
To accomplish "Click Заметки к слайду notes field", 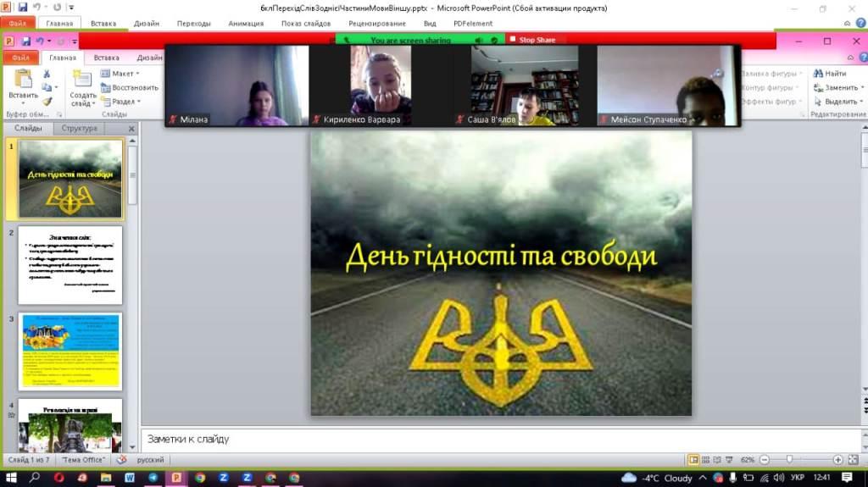I will coord(500,440).
